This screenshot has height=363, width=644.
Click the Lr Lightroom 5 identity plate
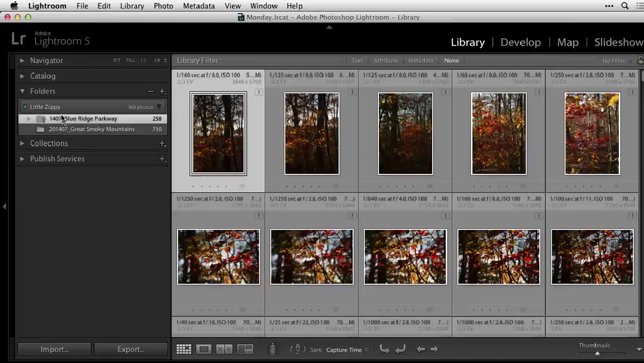51,39
